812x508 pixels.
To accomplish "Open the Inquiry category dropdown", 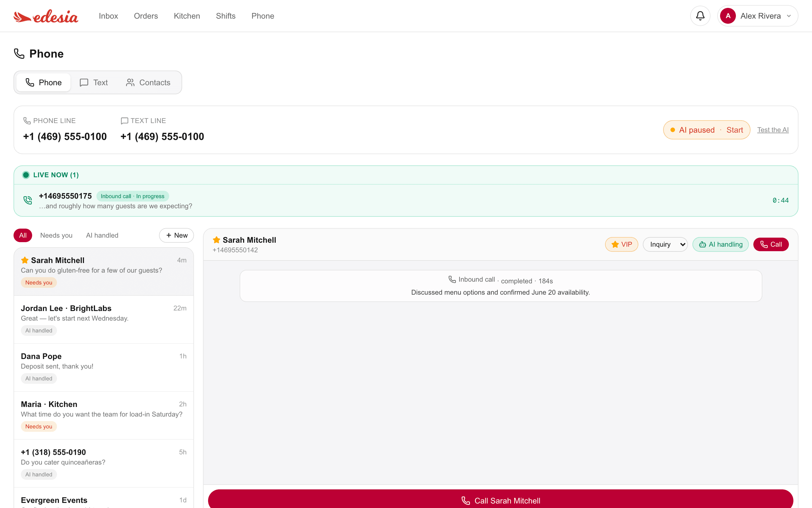I will (x=665, y=244).
